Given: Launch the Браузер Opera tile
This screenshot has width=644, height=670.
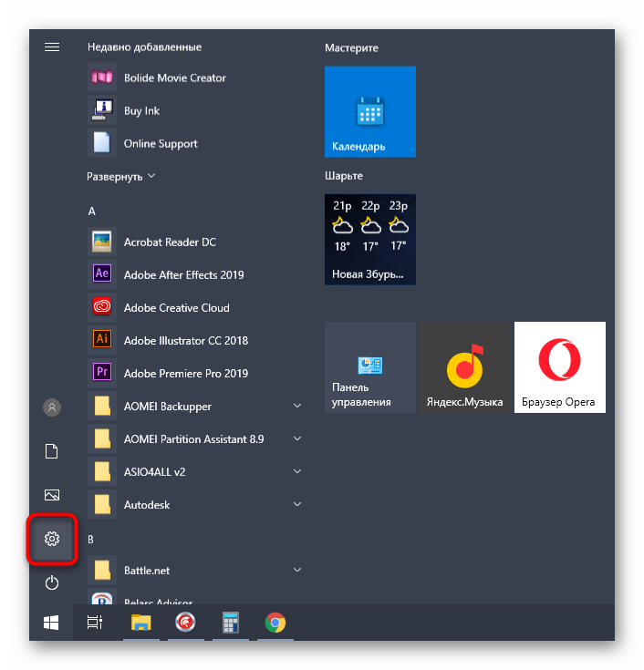Looking at the screenshot, I should click(x=559, y=366).
